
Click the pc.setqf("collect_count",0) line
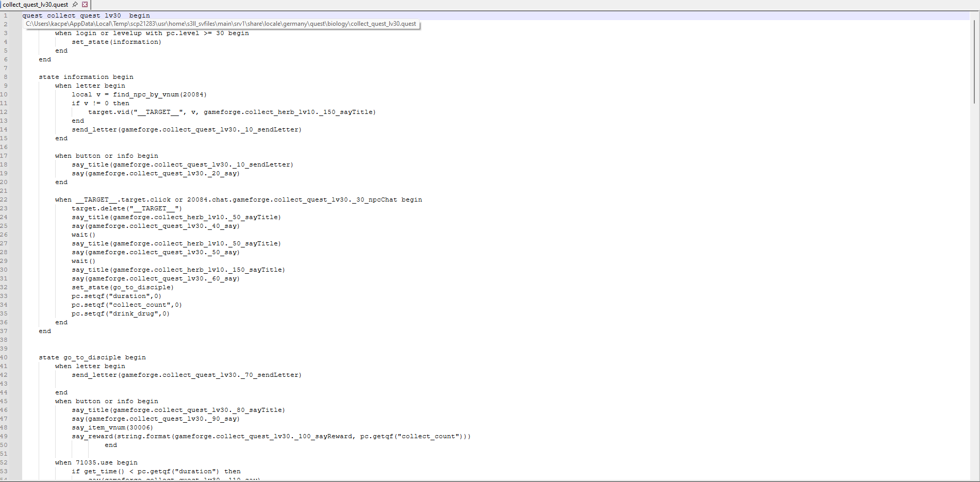(126, 305)
